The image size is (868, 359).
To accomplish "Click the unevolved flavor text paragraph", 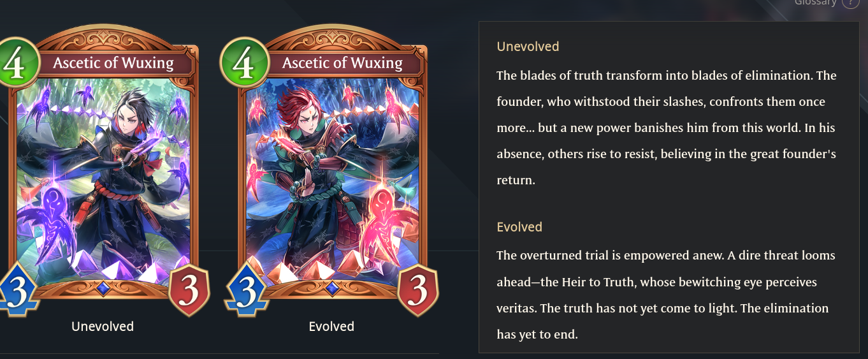I will coord(667,128).
